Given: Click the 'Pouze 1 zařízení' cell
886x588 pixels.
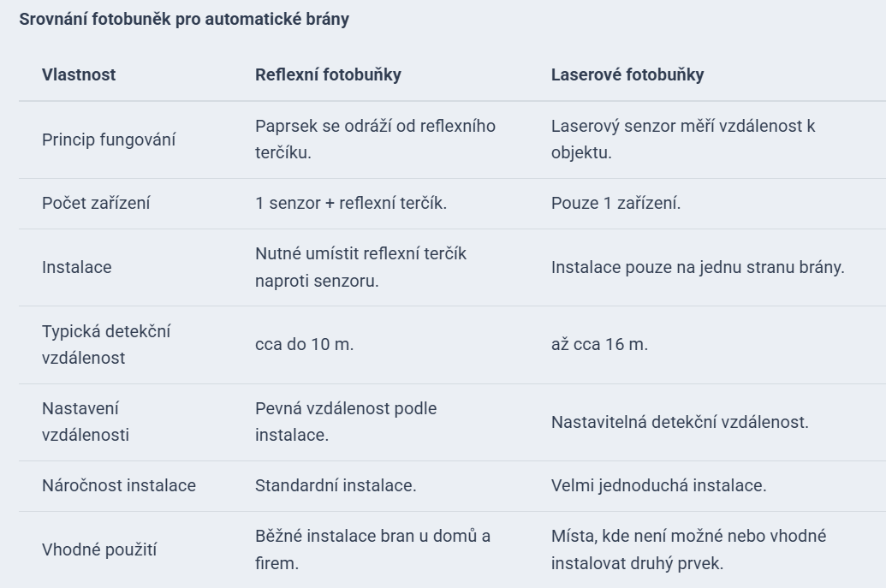Looking at the screenshot, I should [615, 203].
